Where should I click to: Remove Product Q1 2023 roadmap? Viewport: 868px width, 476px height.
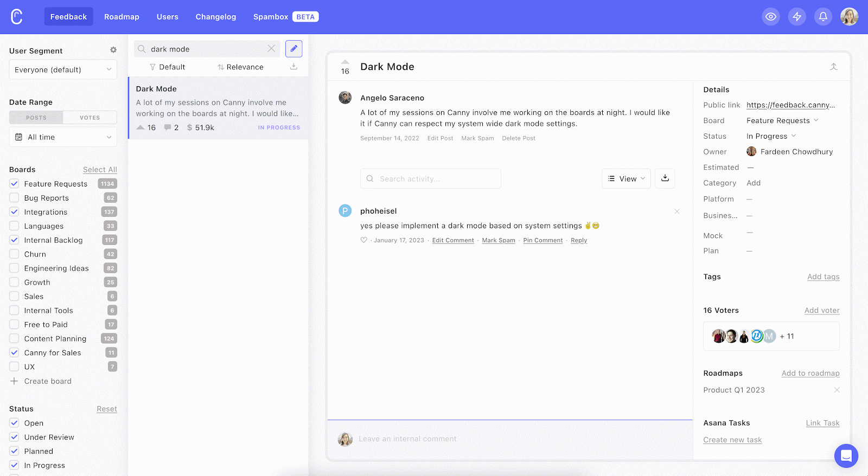tap(837, 390)
